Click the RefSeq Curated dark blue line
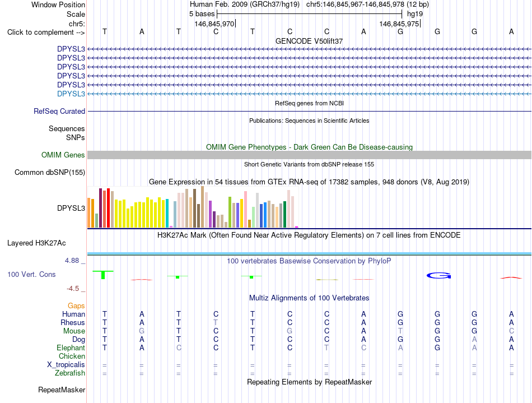This screenshot has width=532, height=403. (x=309, y=112)
